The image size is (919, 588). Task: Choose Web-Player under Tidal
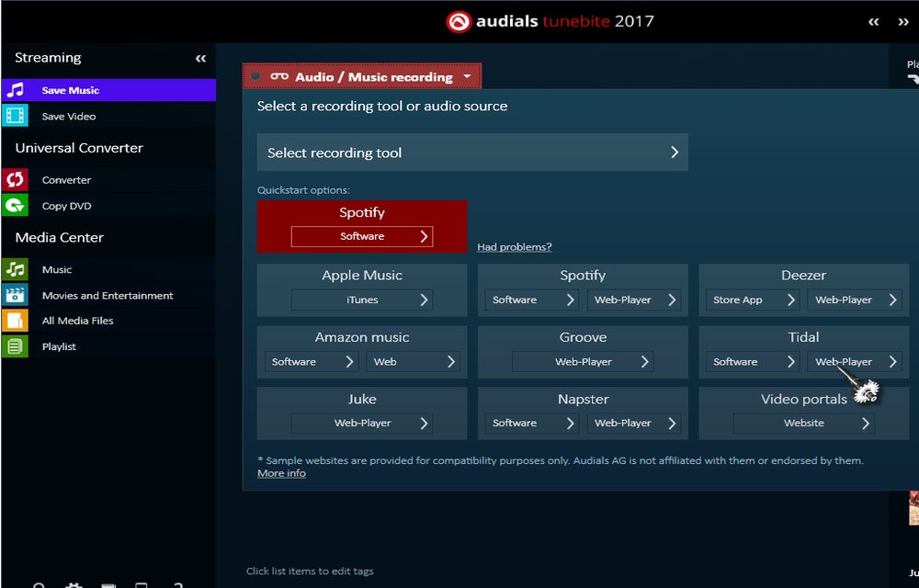[x=855, y=361]
